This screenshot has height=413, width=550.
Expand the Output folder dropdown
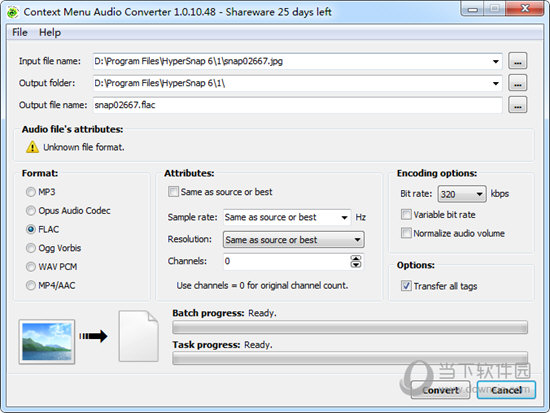click(496, 83)
